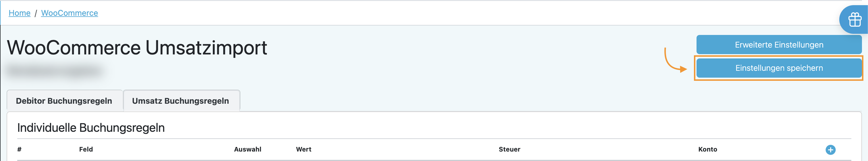
Task: Save with Einstellungen speichern button
Action: (x=779, y=68)
